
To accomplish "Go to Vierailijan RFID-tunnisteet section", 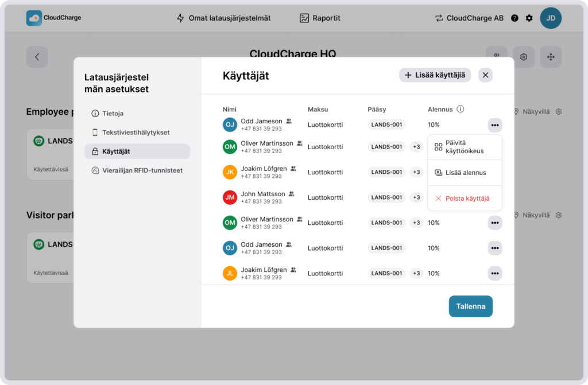I will (x=142, y=170).
